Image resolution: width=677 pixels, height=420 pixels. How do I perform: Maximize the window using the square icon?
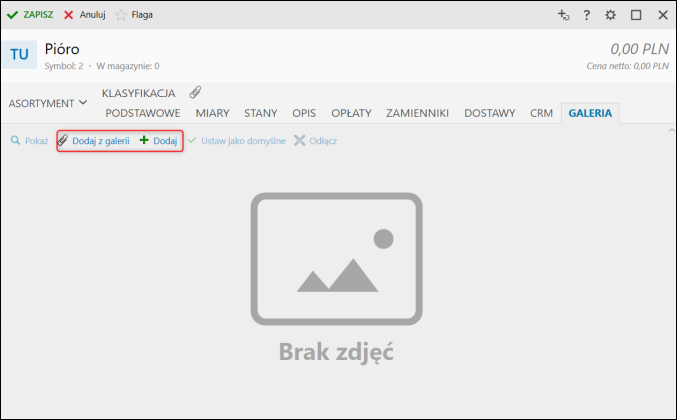636,15
